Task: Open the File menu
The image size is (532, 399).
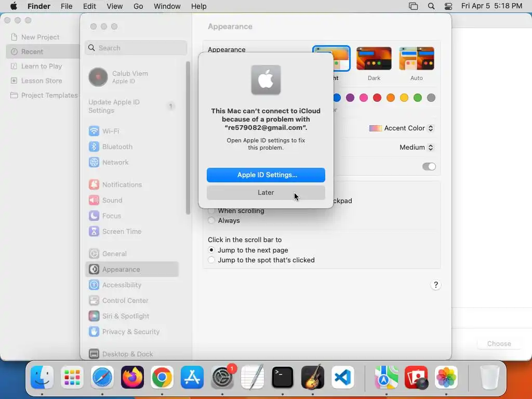Action: click(66, 6)
